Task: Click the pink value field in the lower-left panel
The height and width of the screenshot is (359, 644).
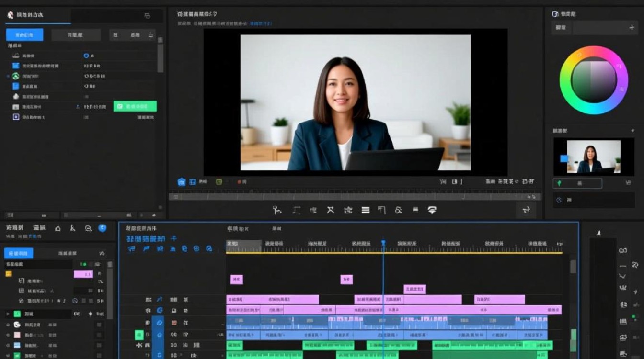Action: click(x=83, y=274)
